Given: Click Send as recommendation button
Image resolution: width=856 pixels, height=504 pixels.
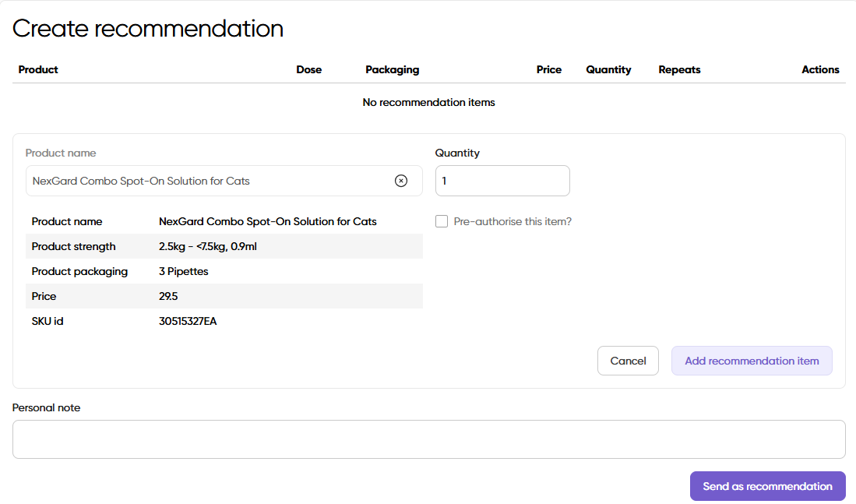Looking at the screenshot, I should (x=767, y=486).
